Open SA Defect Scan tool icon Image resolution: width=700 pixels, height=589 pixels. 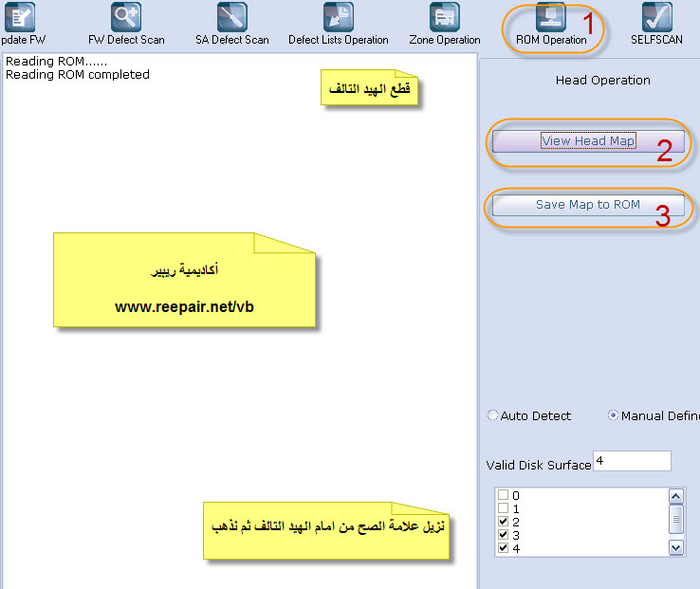pos(231,17)
